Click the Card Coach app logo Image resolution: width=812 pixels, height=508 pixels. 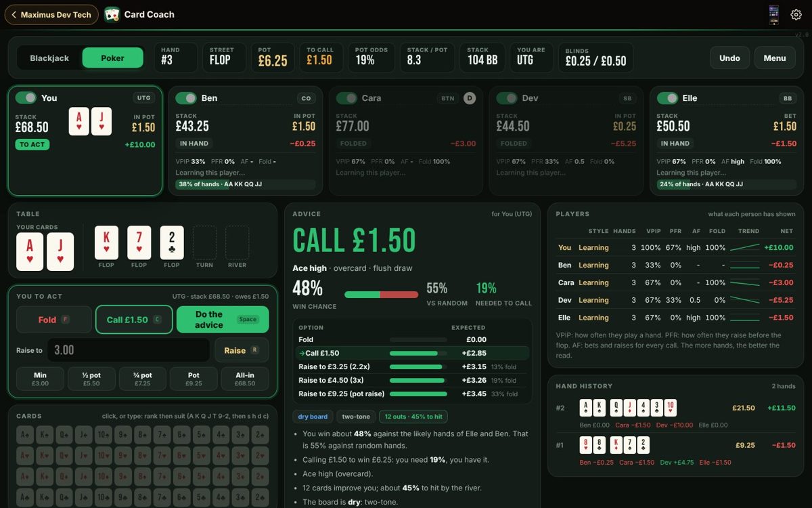[x=112, y=14]
